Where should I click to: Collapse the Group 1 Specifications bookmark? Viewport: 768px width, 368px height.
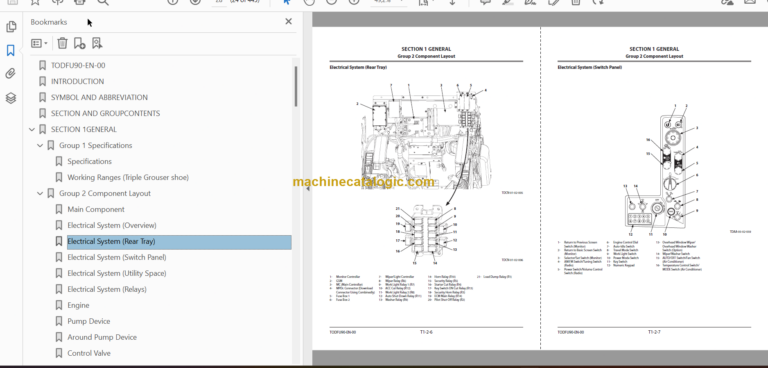pyautogui.click(x=40, y=146)
